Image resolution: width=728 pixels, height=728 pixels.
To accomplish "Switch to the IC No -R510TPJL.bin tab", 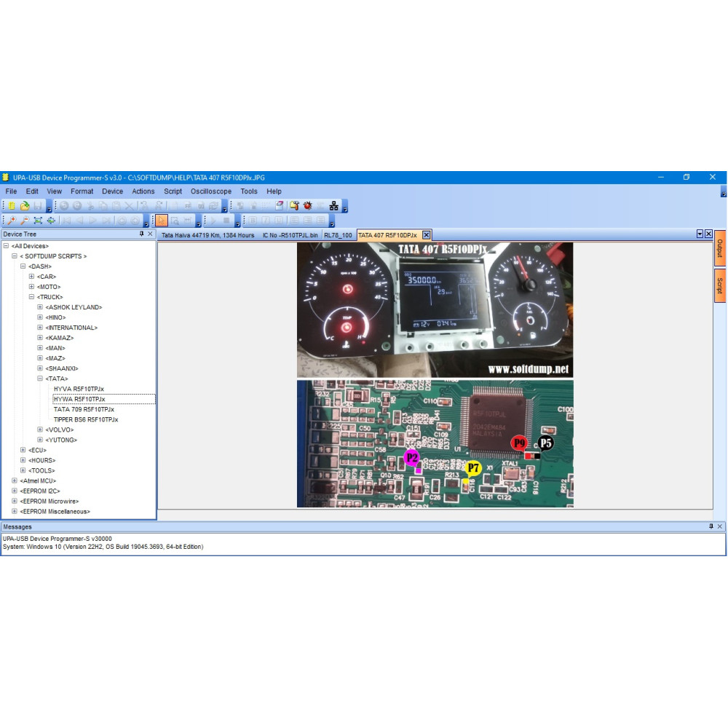I will [290, 235].
